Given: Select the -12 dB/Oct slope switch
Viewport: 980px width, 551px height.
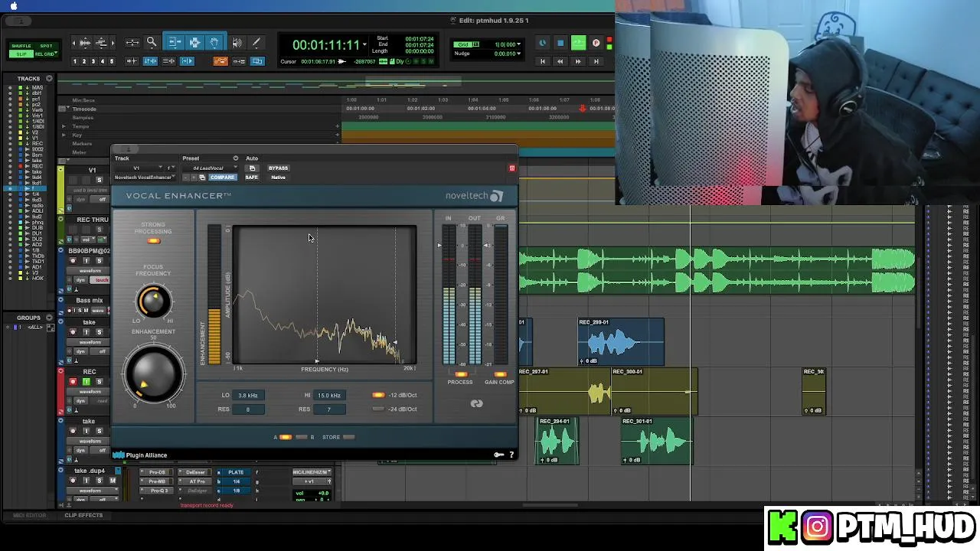Looking at the screenshot, I should tap(378, 396).
